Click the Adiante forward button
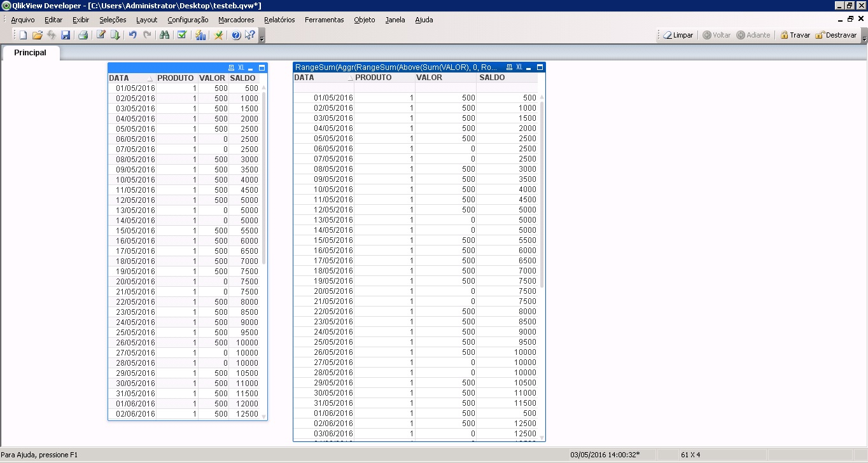Viewport: 868px width, 463px height. click(x=753, y=35)
